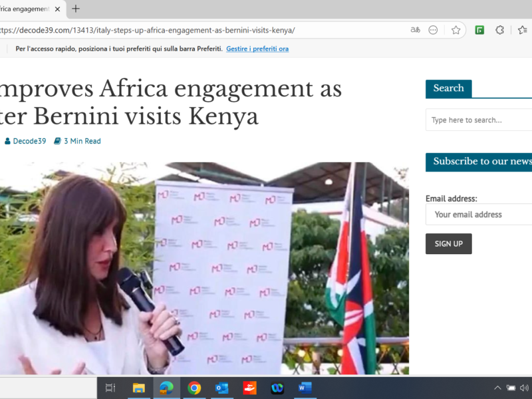
Task: Check the battery icon in the system tray
Action: (x=511, y=388)
